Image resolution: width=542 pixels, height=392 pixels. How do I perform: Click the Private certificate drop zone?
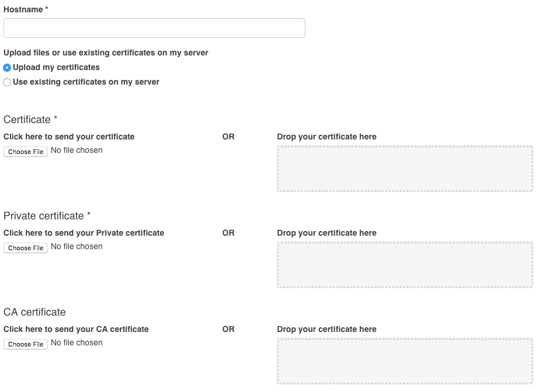pyautogui.click(x=404, y=265)
